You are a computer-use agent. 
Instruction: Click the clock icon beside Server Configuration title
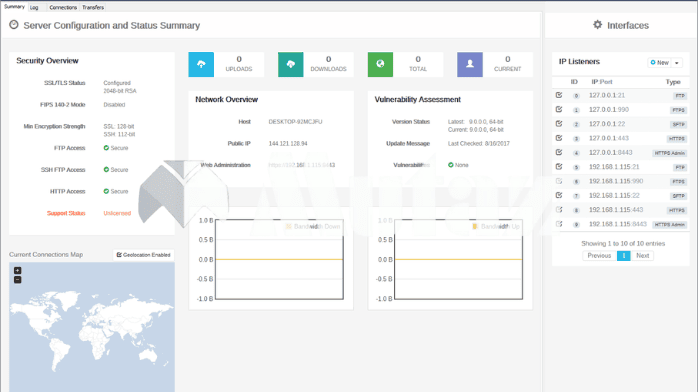[14, 25]
